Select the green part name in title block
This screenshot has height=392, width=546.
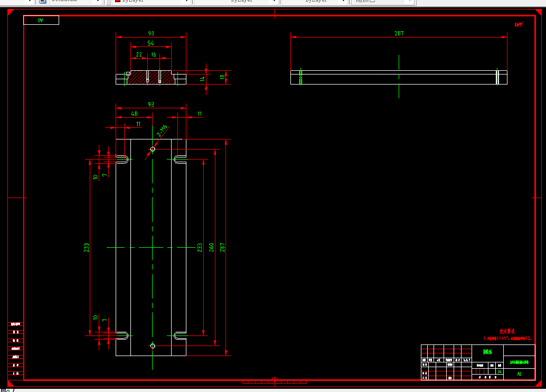(x=487, y=352)
